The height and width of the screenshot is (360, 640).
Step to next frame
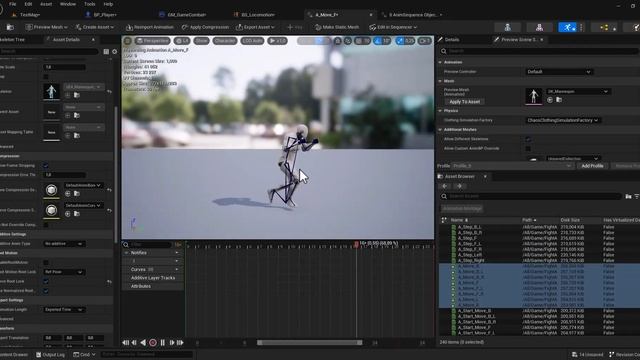171,343
